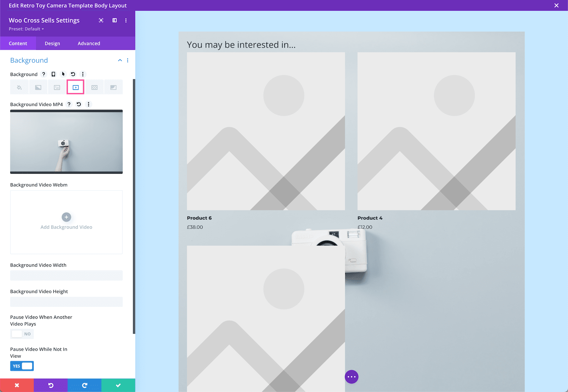
Task: Toggle hover state cursor for Background
Action: 63,74
